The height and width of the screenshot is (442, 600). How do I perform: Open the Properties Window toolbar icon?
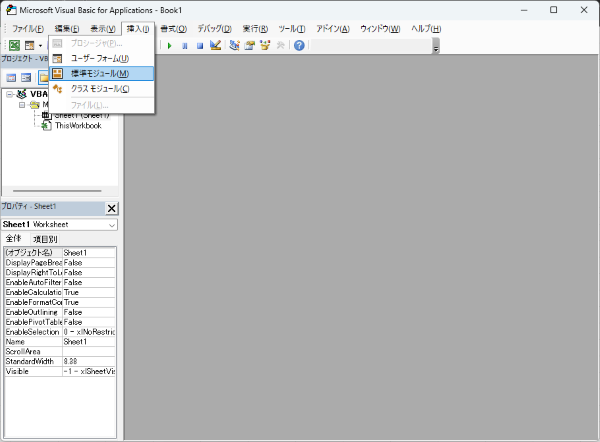[249, 46]
